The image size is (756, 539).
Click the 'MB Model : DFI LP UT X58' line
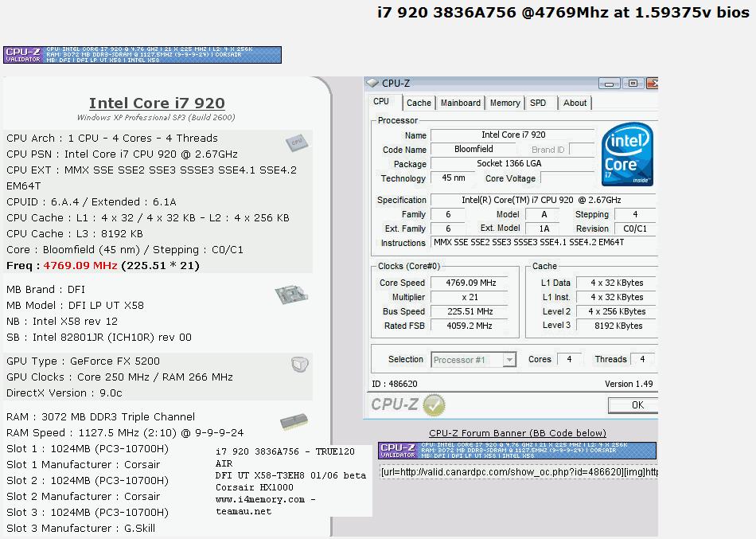[x=76, y=306]
